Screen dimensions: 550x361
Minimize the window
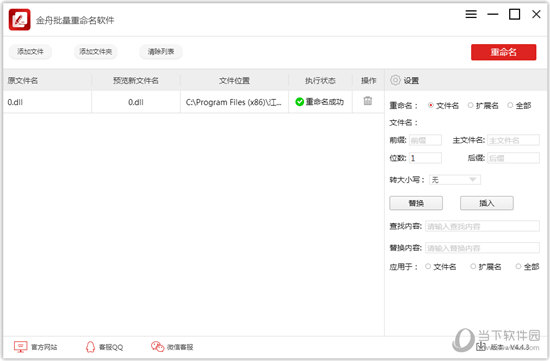click(x=493, y=14)
